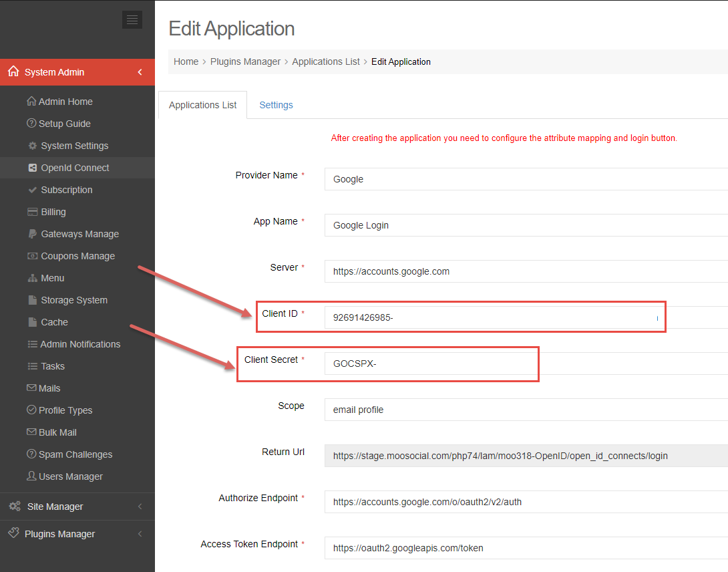Open OpenId Connect in sidebar
Screen dimensions: 728x572
click(75, 168)
